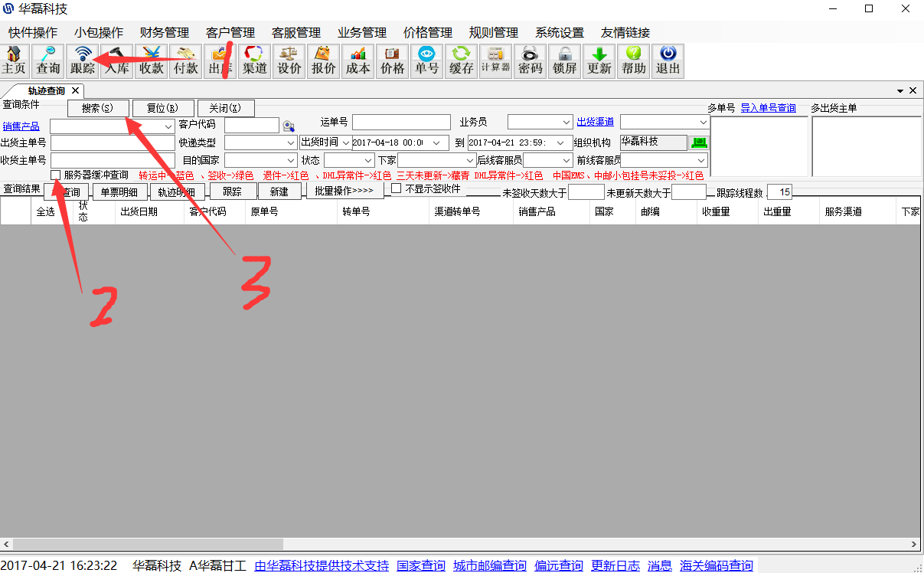The width and height of the screenshot is (924, 573).
Task: Expand the 业务员 combo box
Action: click(566, 123)
